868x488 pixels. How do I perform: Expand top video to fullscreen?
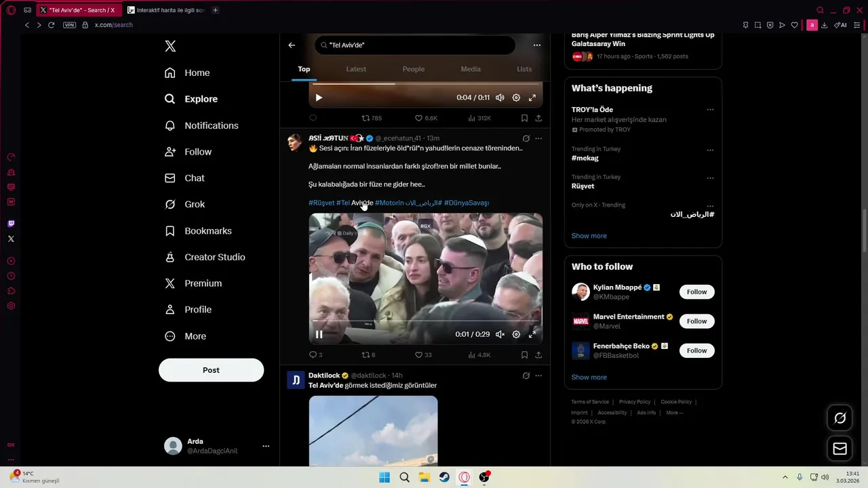tap(532, 98)
